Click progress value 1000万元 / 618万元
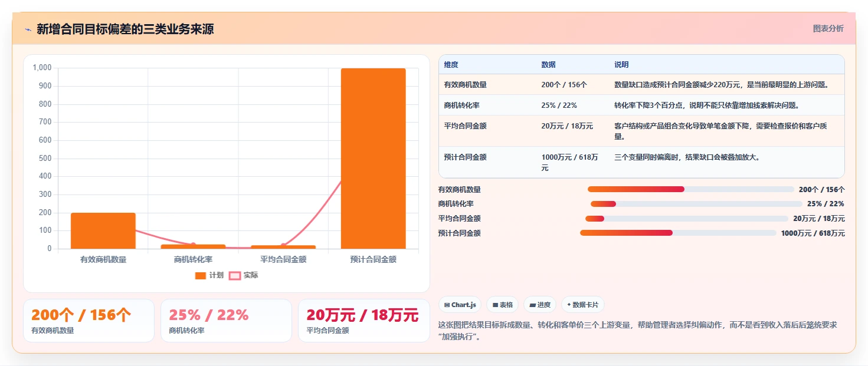 click(813, 233)
